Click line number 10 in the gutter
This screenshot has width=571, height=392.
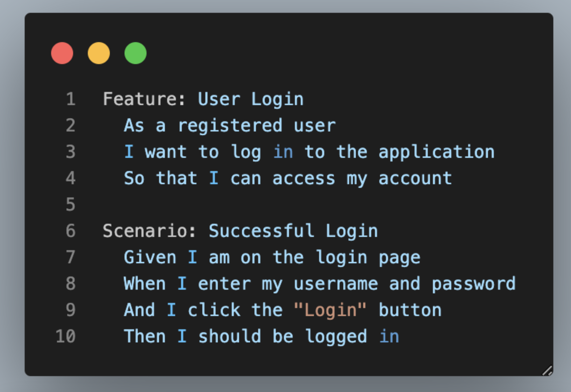click(66, 336)
